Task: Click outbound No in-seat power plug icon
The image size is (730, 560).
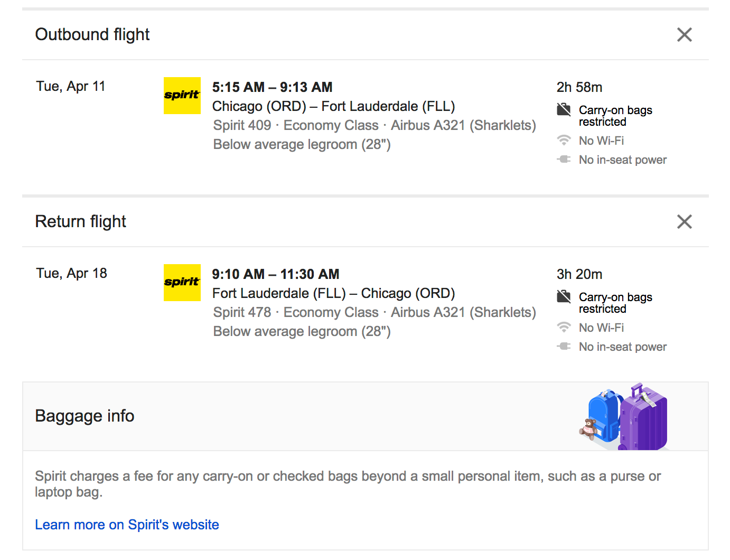Action: pyautogui.click(x=564, y=159)
